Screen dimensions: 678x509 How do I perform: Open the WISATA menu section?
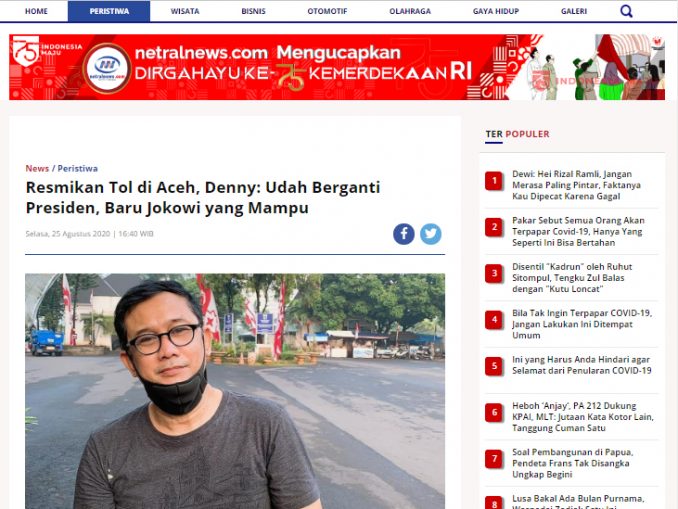(185, 11)
